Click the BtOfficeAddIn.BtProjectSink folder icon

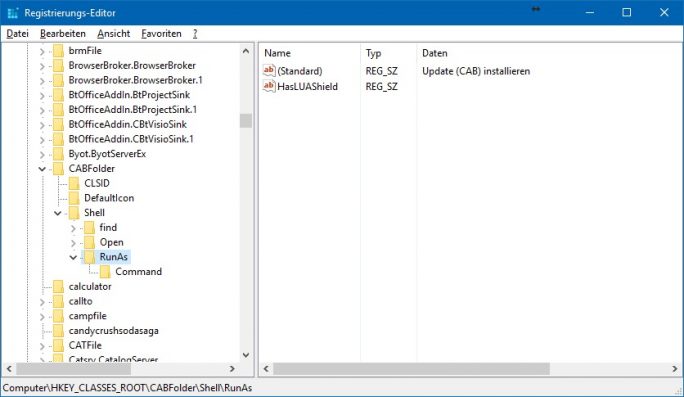tap(58, 95)
